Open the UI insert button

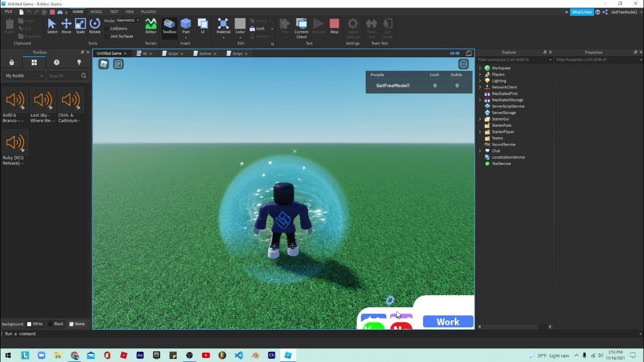[203, 26]
